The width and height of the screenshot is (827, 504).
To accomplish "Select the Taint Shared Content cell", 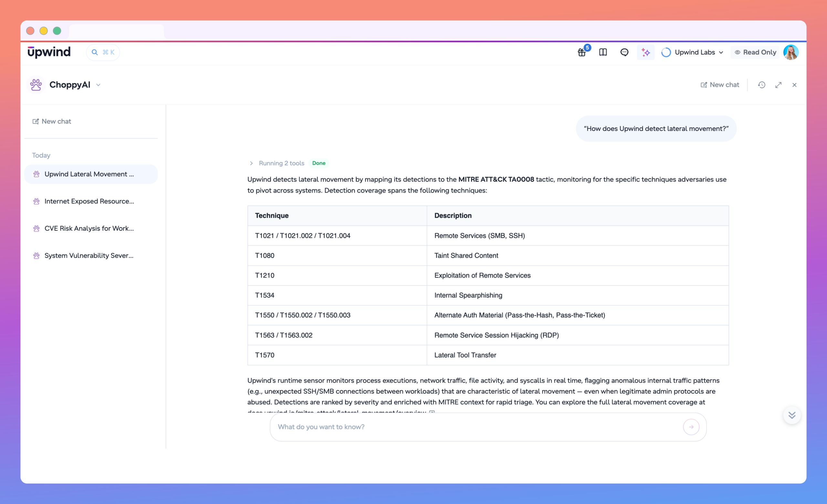I will tap(578, 256).
